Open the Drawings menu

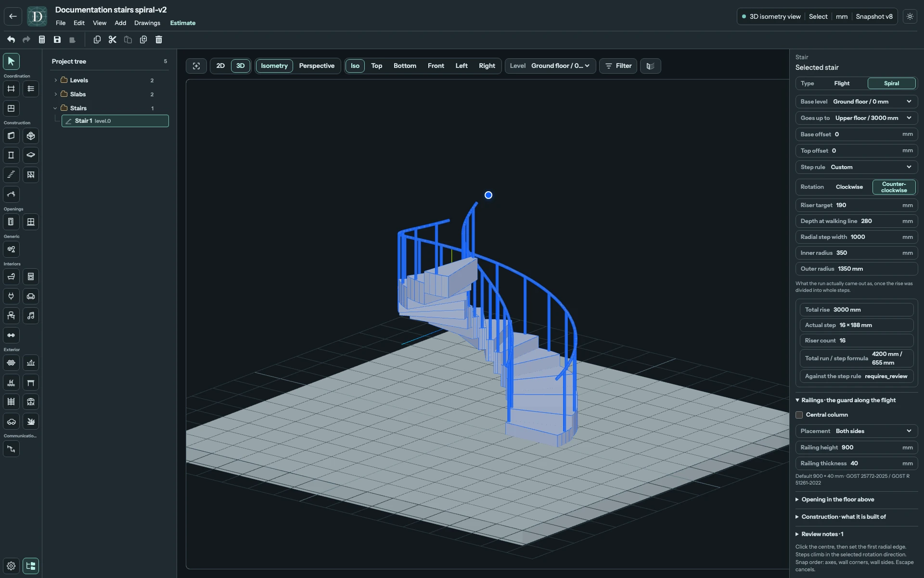click(x=147, y=23)
